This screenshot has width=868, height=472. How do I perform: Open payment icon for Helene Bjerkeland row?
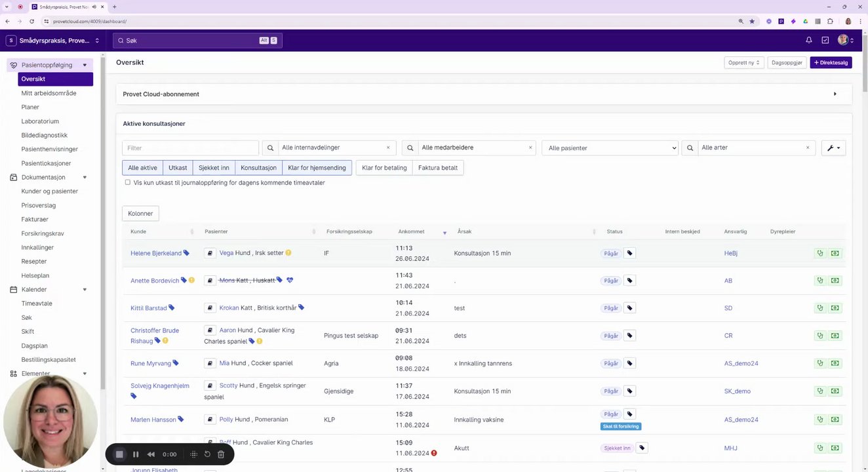(x=835, y=253)
